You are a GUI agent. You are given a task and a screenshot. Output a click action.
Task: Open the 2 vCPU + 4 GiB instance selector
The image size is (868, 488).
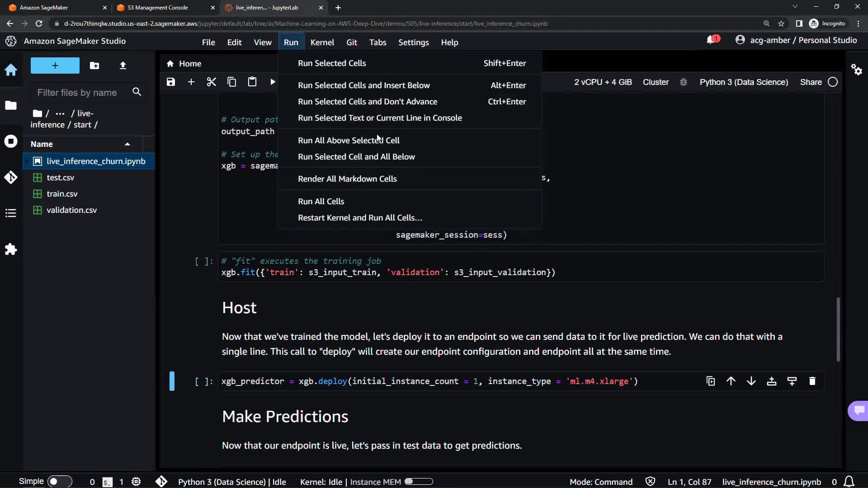603,82
